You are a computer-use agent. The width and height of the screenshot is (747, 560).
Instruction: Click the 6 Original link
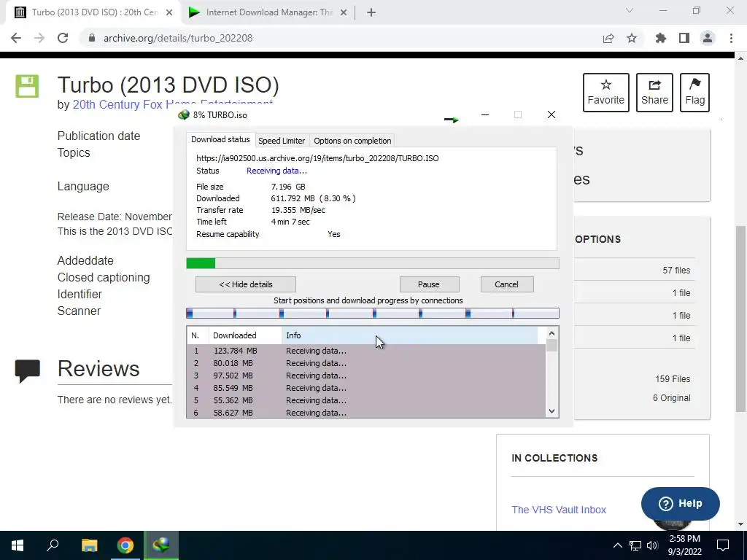pos(671,397)
